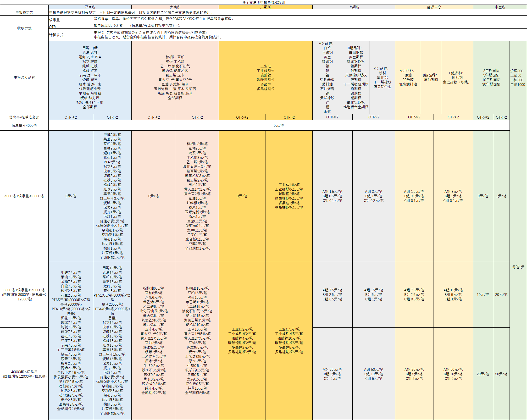Select OTR≤2 cell under 郑商所
The image size is (527, 420).
(x=71, y=117)
